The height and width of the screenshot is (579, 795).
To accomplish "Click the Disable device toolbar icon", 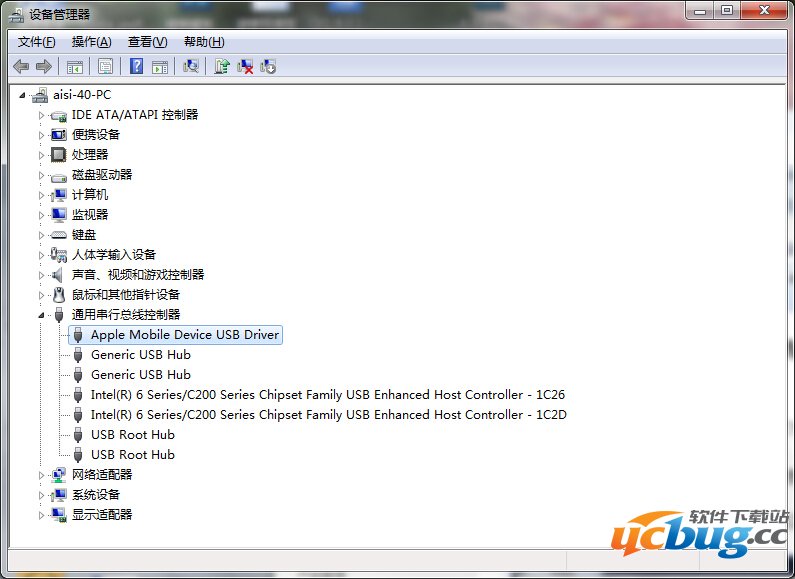I will tap(268, 66).
